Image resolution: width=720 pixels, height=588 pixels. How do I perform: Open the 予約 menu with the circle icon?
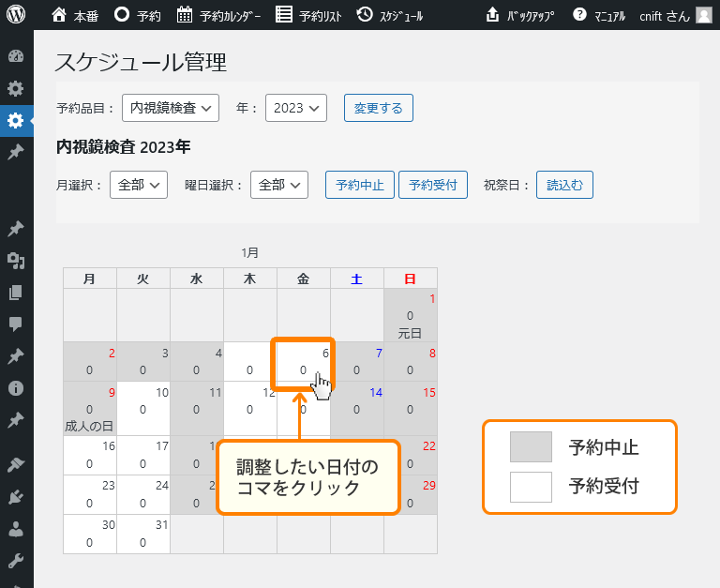[x=137, y=15]
